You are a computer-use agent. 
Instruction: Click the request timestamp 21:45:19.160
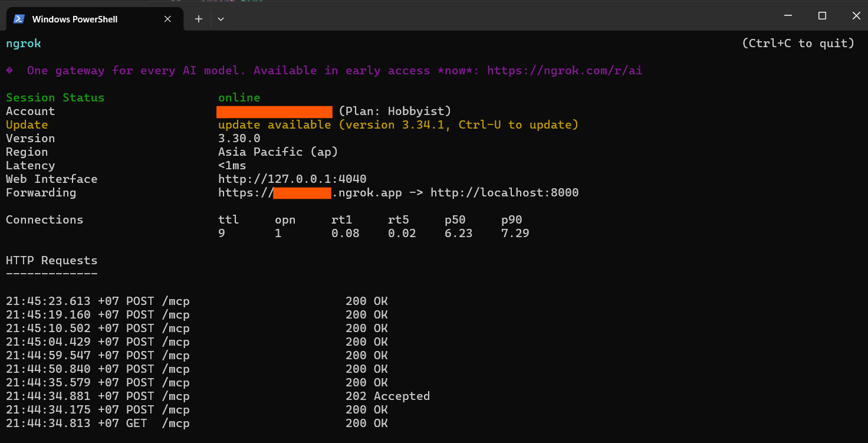tap(48, 315)
